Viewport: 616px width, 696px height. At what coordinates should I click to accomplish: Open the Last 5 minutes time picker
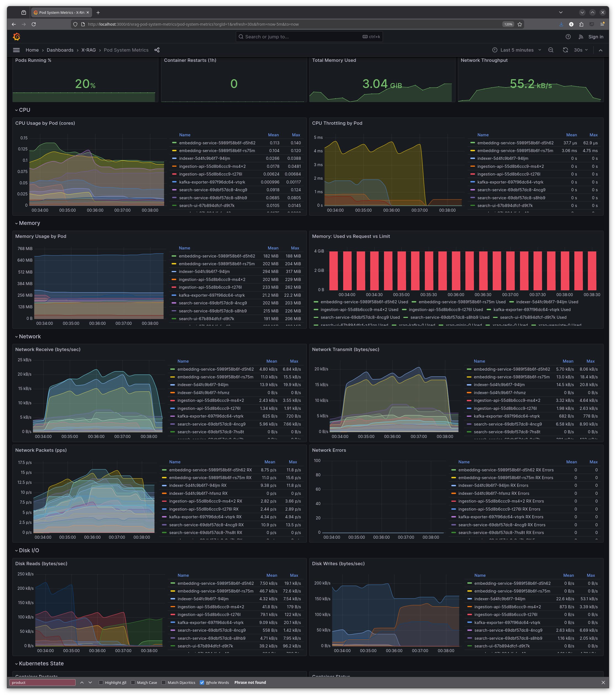coord(517,50)
